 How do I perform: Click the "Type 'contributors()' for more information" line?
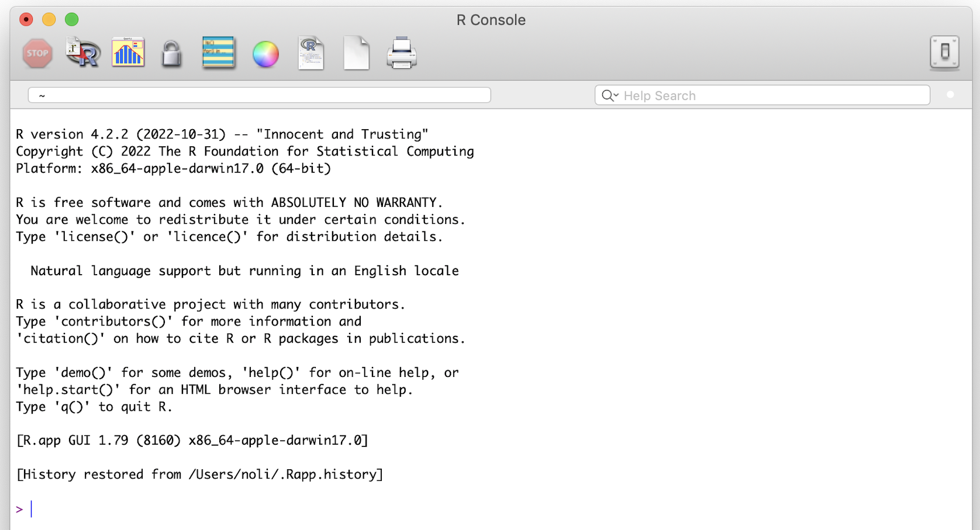189,321
